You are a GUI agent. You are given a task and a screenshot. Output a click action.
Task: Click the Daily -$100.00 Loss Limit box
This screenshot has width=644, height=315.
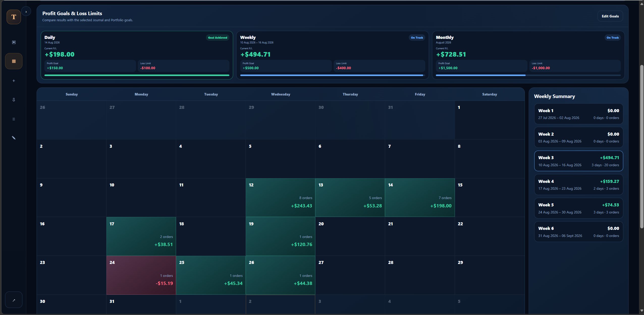pos(183,66)
